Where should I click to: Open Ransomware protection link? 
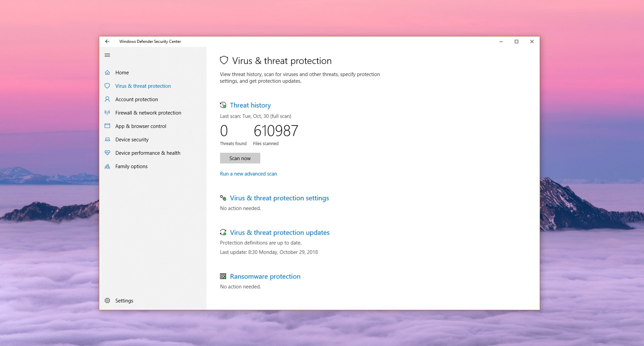point(265,276)
